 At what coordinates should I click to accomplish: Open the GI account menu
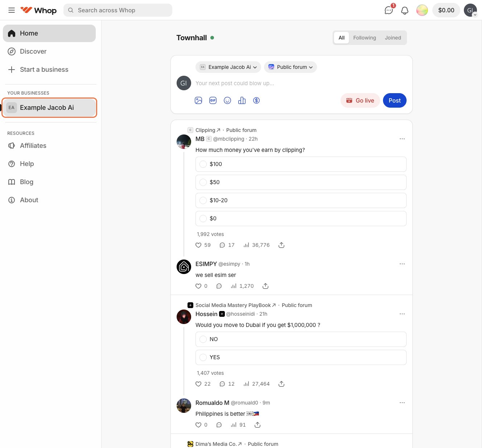[470, 10]
